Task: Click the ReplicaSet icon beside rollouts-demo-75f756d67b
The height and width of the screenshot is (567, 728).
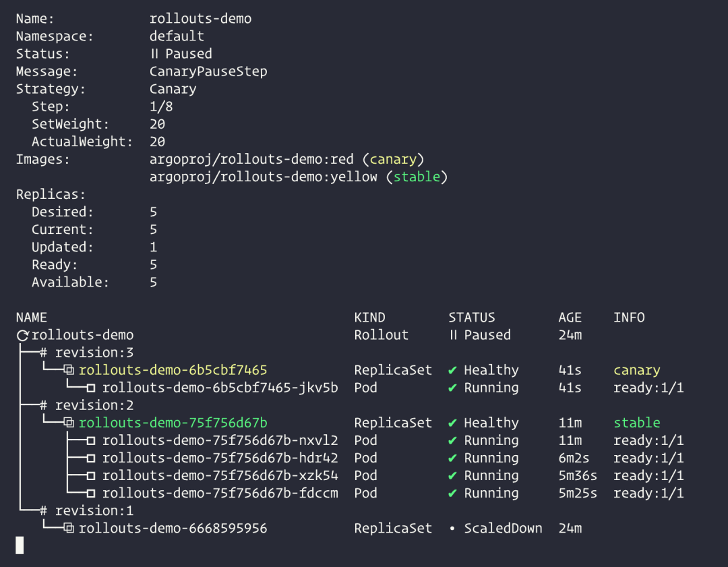Action: point(69,423)
